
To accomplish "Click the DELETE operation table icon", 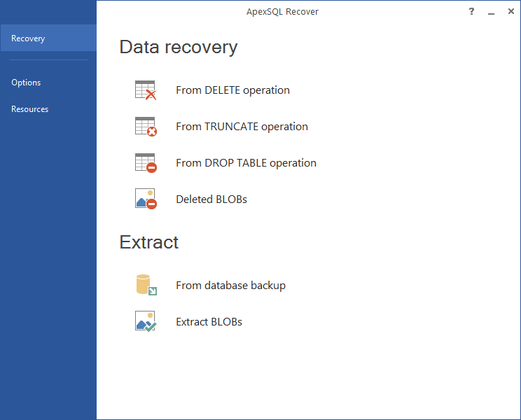I will (146, 90).
